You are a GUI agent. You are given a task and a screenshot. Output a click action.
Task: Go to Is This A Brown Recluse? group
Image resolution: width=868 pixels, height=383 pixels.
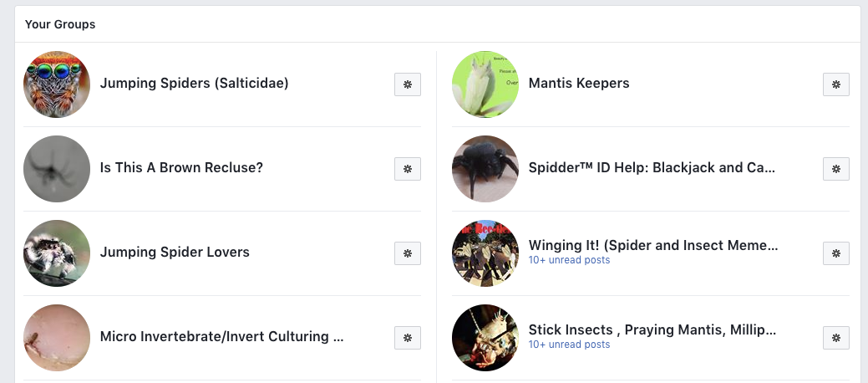click(181, 168)
